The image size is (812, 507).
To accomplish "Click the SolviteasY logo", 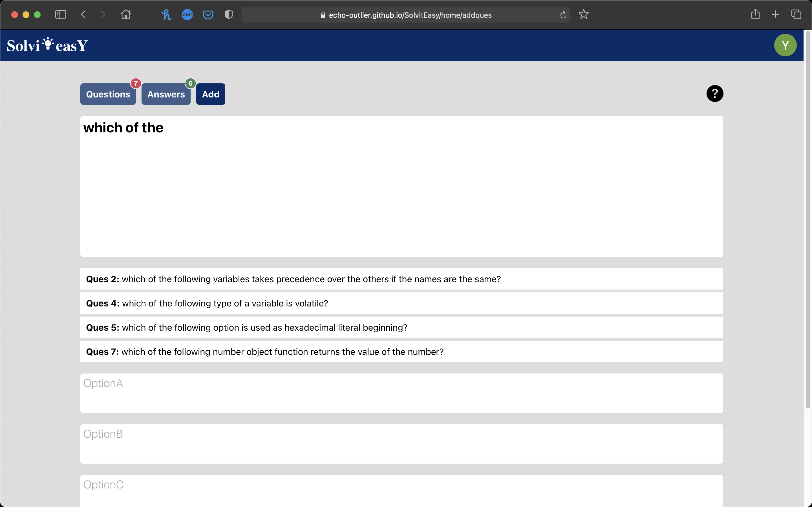I will click(x=47, y=45).
